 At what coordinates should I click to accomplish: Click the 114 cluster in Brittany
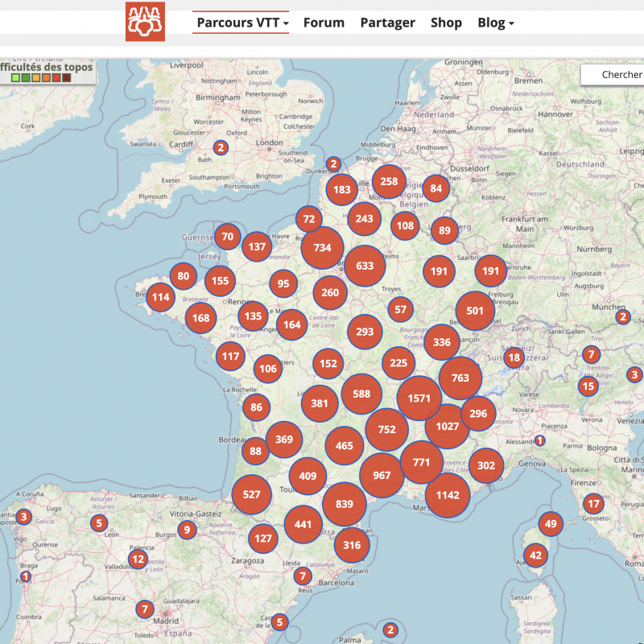160,297
